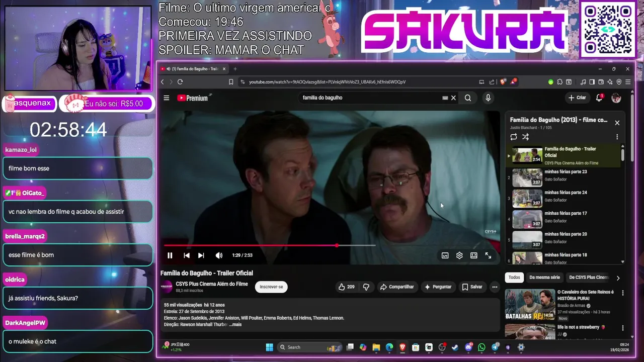The image size is (644, 362).
Task: Run the search with the magnifier button
Action: tap(468, 98)
